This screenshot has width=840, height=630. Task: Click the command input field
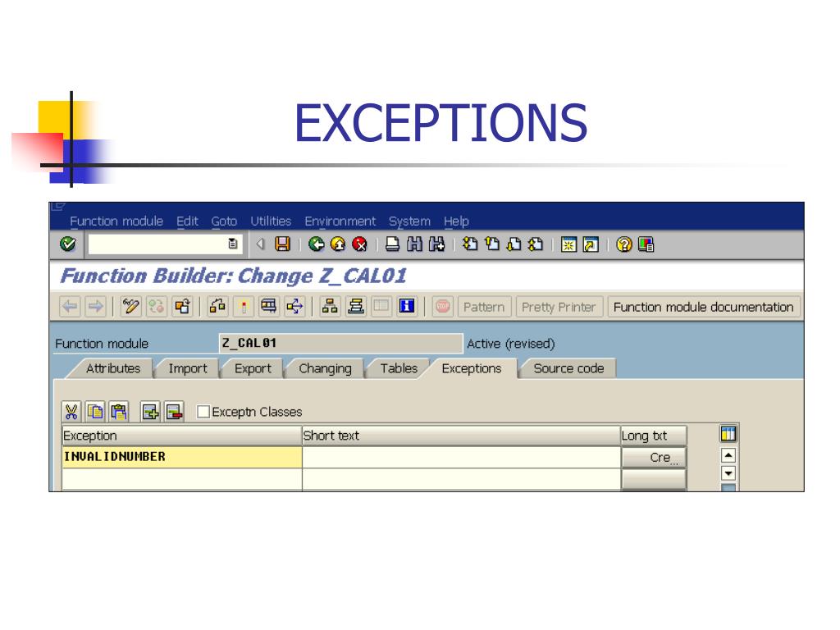point(158,244)
